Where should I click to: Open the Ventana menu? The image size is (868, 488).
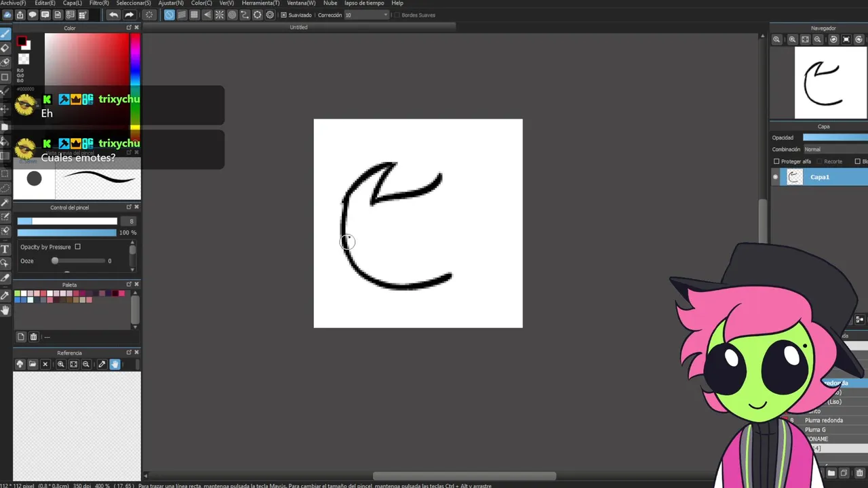click(x=301, y=3)
